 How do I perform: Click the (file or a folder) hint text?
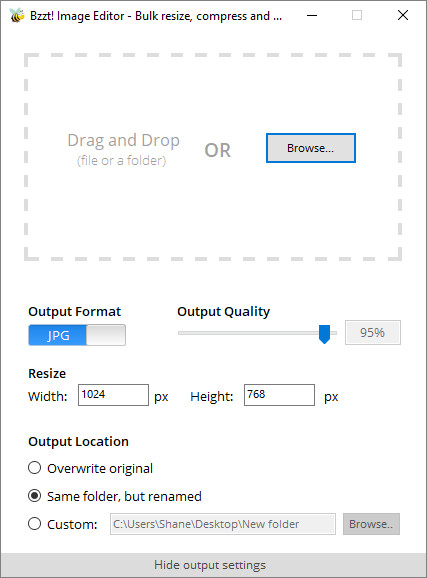(x=121, y=161)
